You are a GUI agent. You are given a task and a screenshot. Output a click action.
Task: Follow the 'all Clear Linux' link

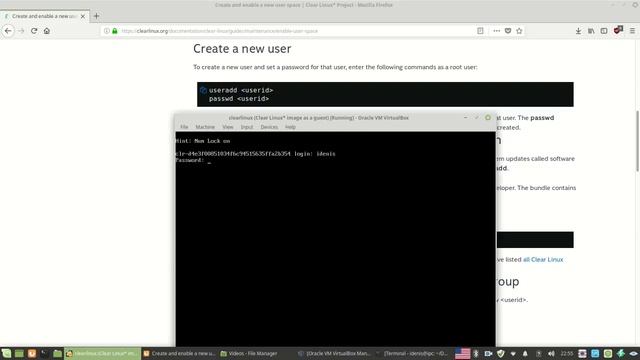[543, 260]
